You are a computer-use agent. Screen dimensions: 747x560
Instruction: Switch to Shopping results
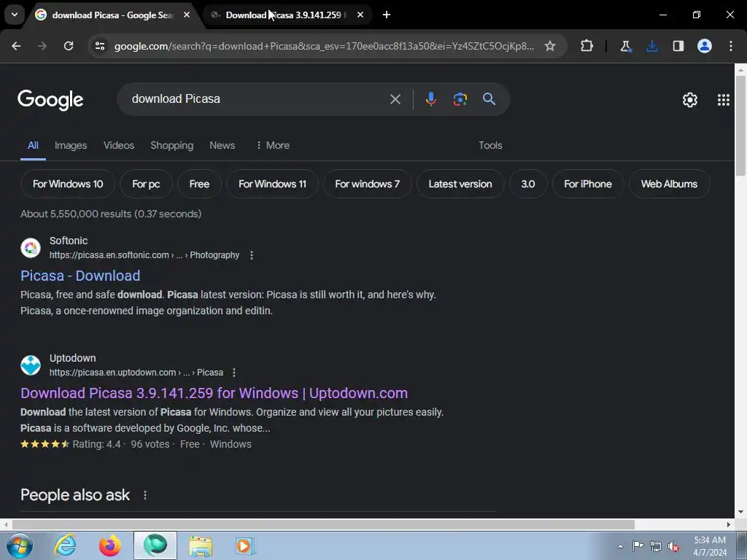[x=172, y=145]
